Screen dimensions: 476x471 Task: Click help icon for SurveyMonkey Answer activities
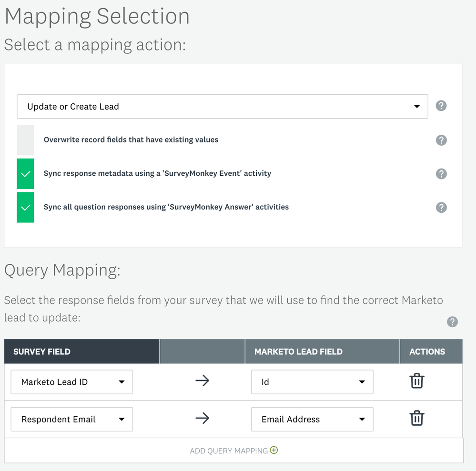(x=441, y=208)
